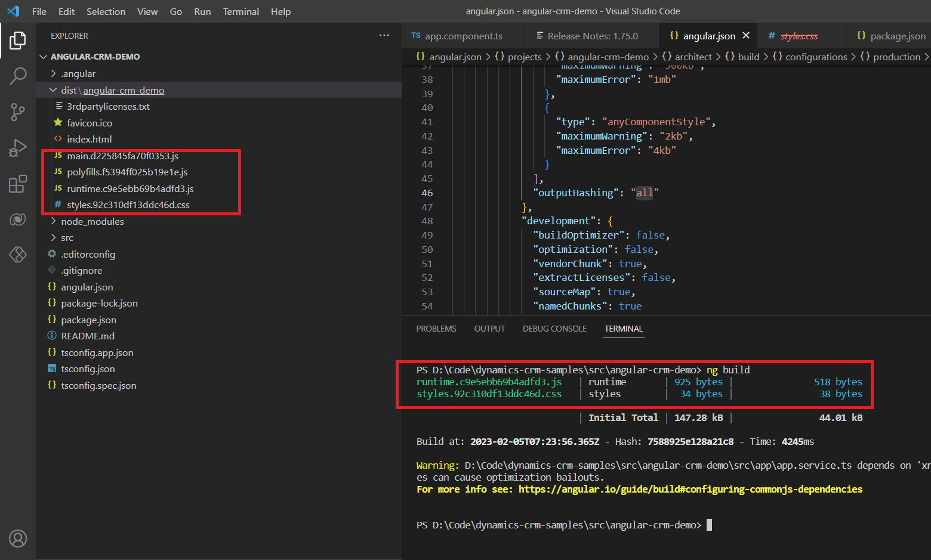Show the DEBUG CONSOLE panel
Screen dimensions: 931x560
click(x=554, y=329)
